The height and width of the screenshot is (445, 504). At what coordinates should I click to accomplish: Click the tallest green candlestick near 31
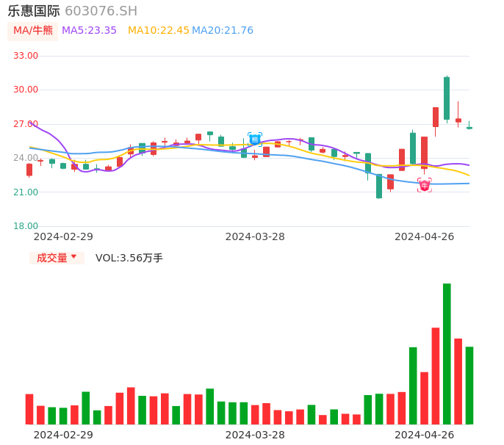(x=447, y=98)
